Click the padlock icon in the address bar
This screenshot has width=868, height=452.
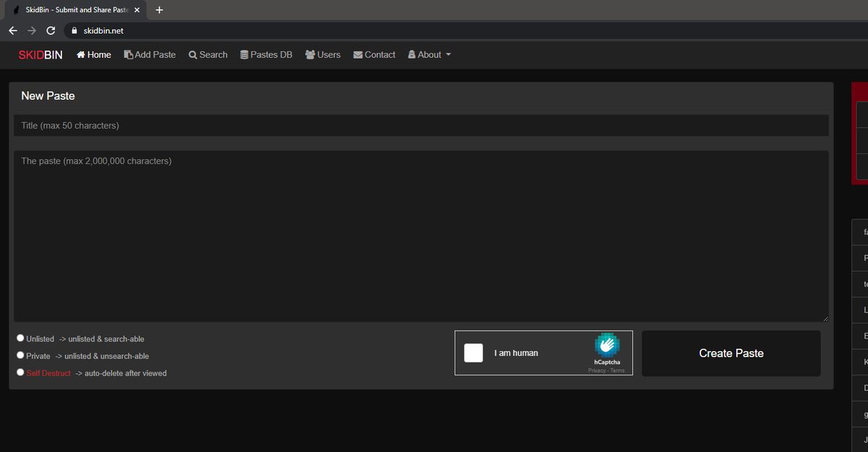tap(73, 30)
